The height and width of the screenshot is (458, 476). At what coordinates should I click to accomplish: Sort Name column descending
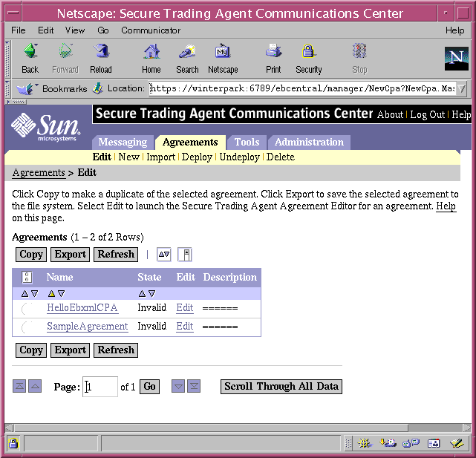tap(62, 293)
